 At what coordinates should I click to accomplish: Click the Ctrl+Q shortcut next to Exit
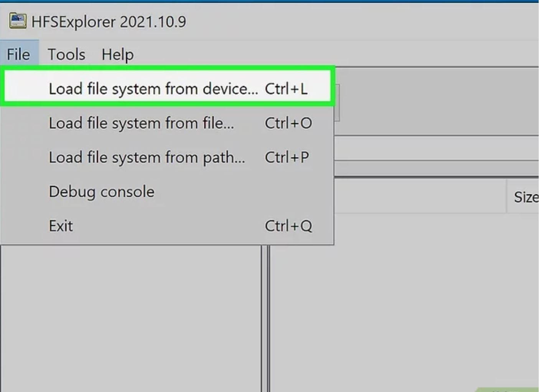(288, 226)
